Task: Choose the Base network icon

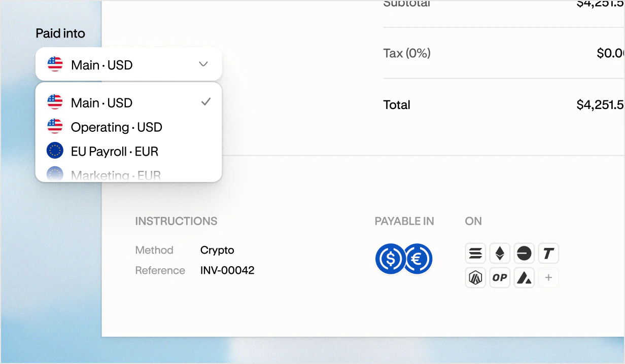Action: click(524, 253)
